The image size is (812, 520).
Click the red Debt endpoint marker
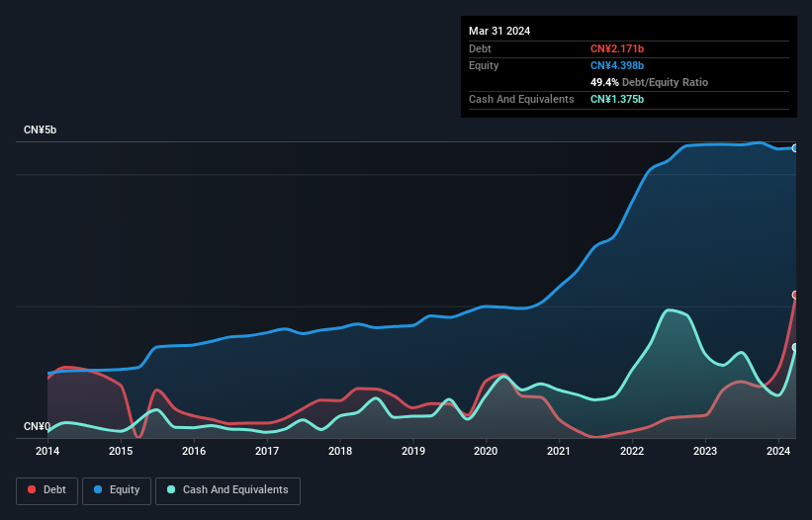(x=795, y=295)
